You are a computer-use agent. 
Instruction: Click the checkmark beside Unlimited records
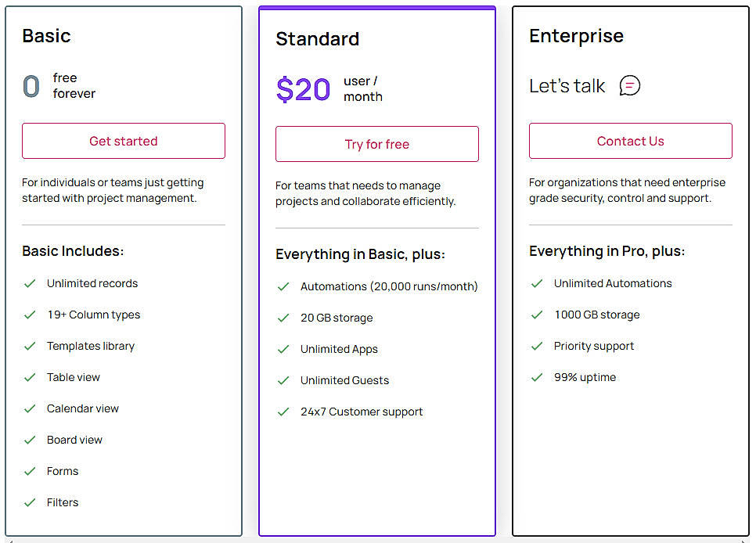pos(30,283)
